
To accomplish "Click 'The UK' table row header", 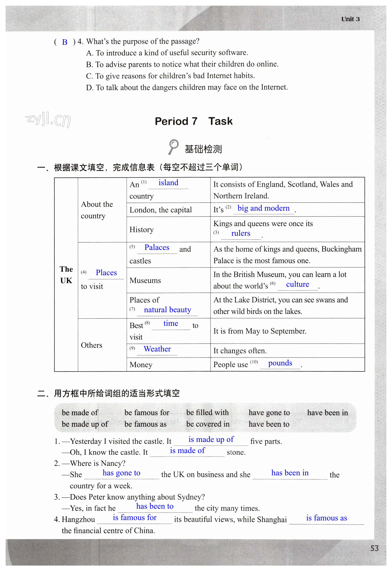I will pos(66,275).
